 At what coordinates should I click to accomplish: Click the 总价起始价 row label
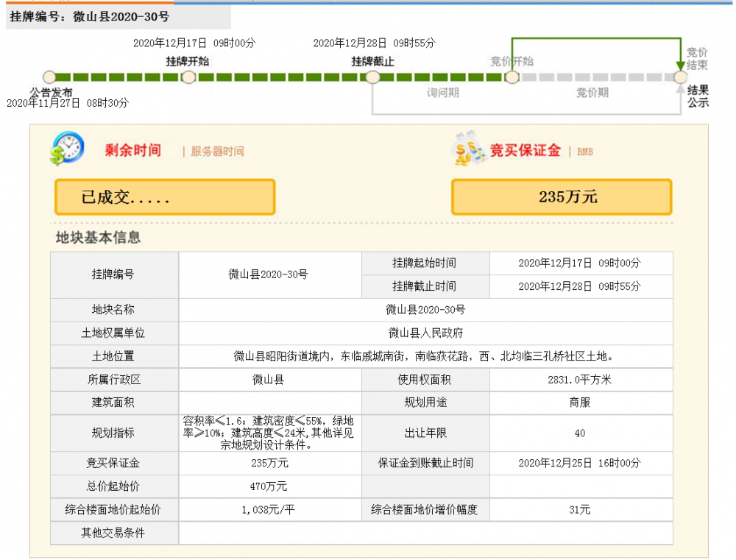pos(114,486)
